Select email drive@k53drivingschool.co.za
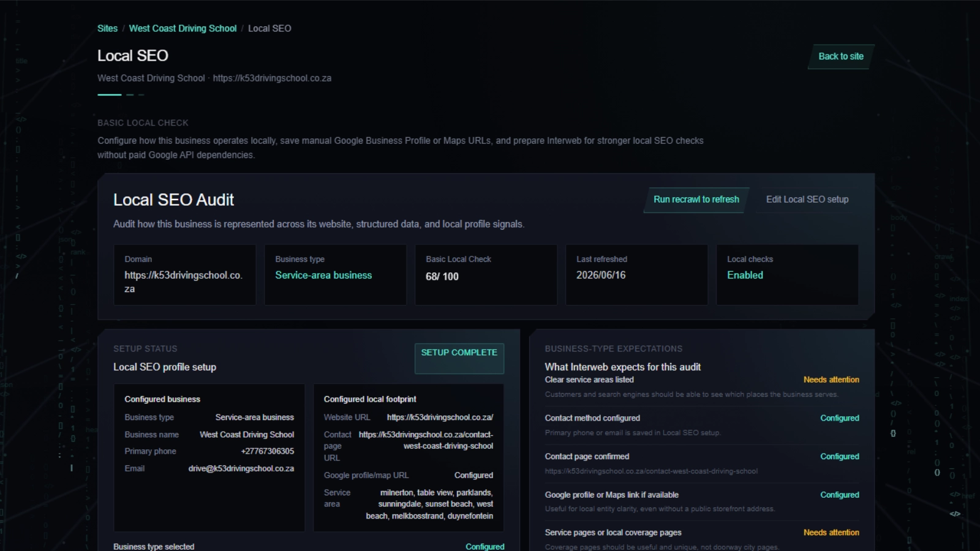 click(241, 468)
